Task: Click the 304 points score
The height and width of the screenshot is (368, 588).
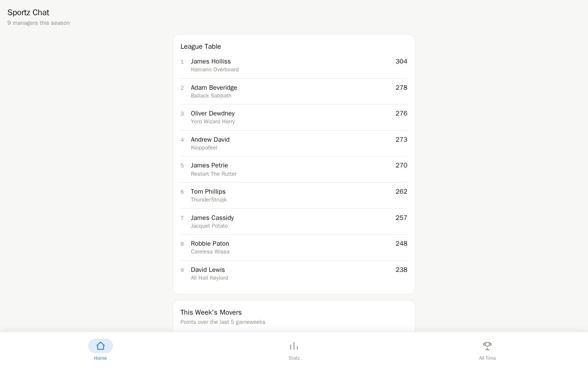Action: [x=401, y=61]
